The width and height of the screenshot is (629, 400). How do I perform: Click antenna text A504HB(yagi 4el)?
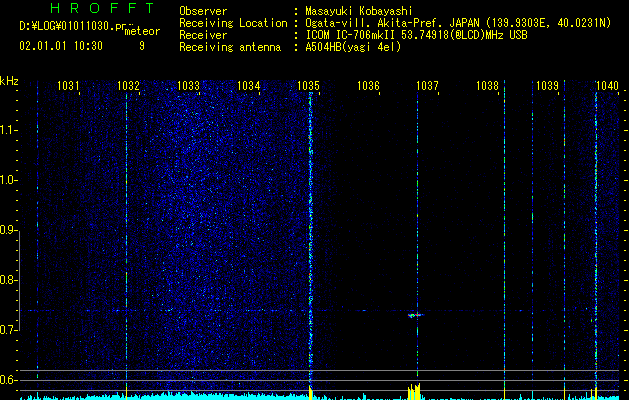coord(353,47)
